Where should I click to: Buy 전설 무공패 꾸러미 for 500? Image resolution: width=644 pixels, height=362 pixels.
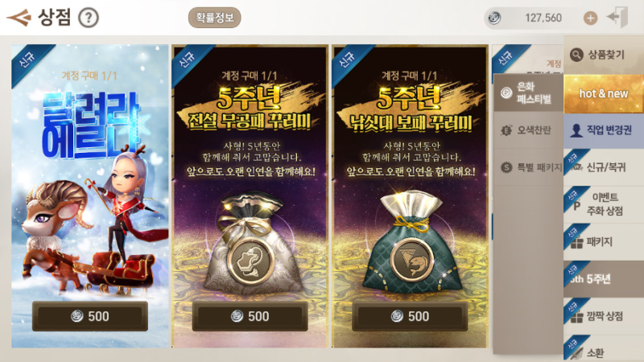(250, 316)
